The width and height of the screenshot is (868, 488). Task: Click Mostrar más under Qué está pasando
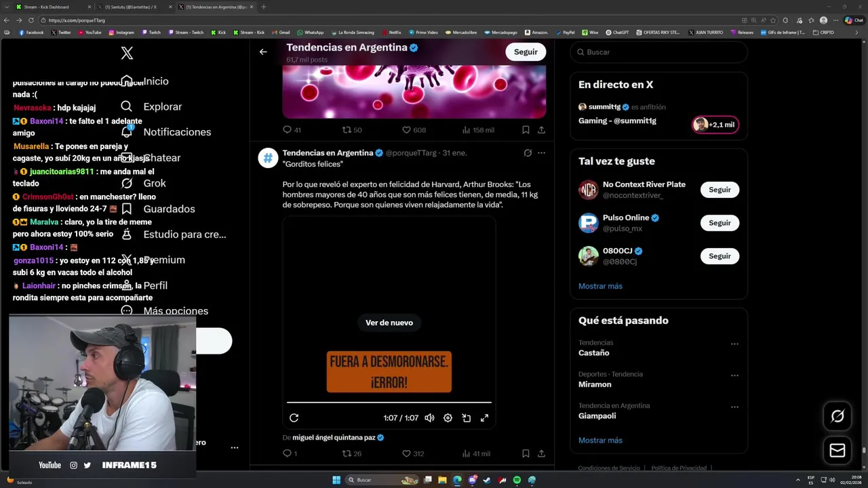pyautogui.click(x=600, y=441)
